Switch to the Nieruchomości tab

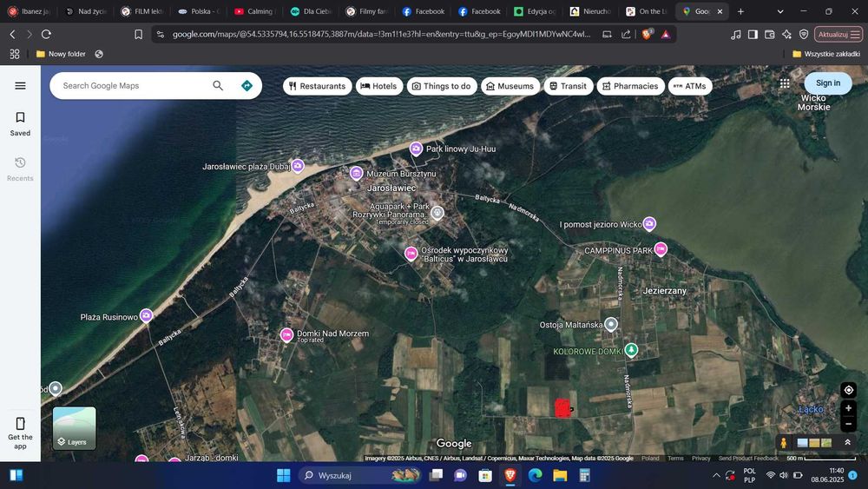[x=590, y=11]
